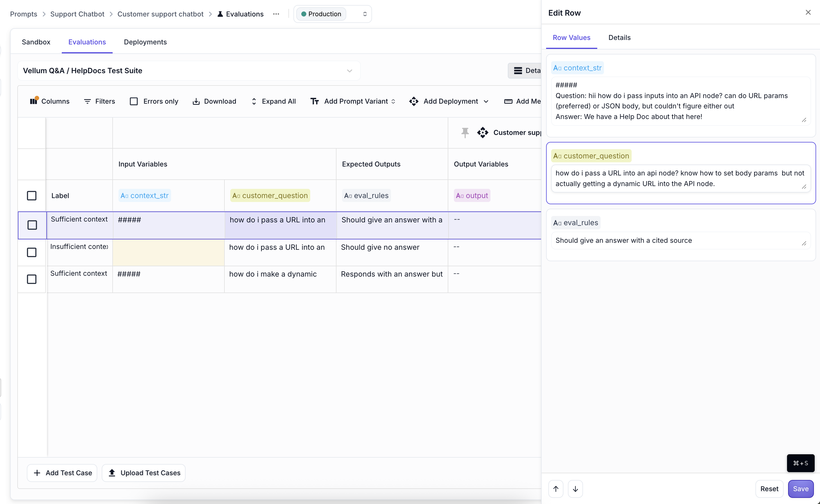Switch to the Details tab
The height and width of the screenshot is (504, 820).
pyautogui.click(x=619, y=38)
